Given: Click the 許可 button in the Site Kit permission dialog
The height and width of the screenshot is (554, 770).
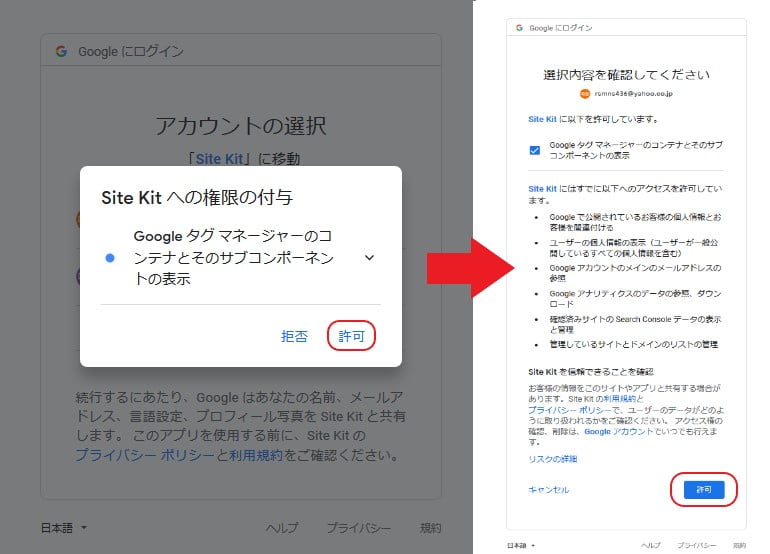Looking at the screenshot, I should point(351,337).
